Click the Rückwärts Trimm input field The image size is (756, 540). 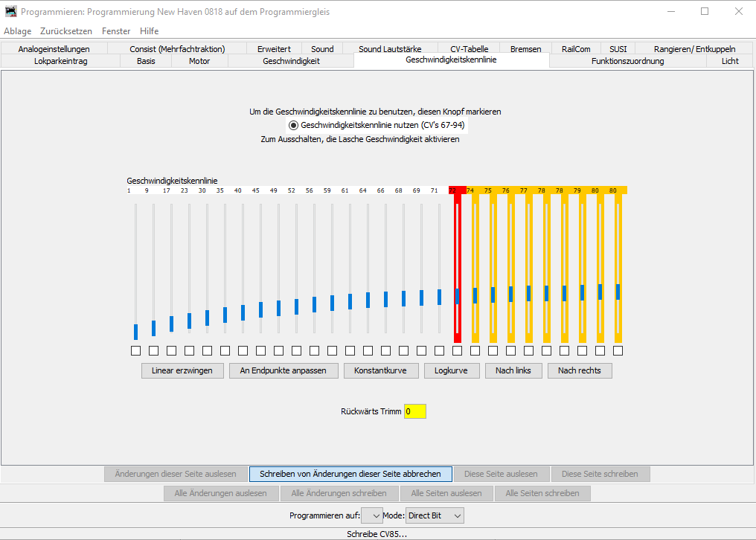(x=414, y=411)
